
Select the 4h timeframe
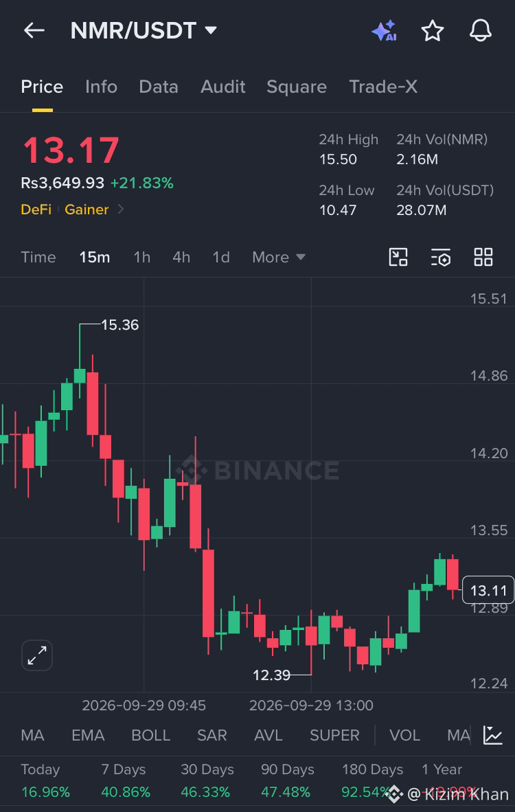tap(181, 258)
